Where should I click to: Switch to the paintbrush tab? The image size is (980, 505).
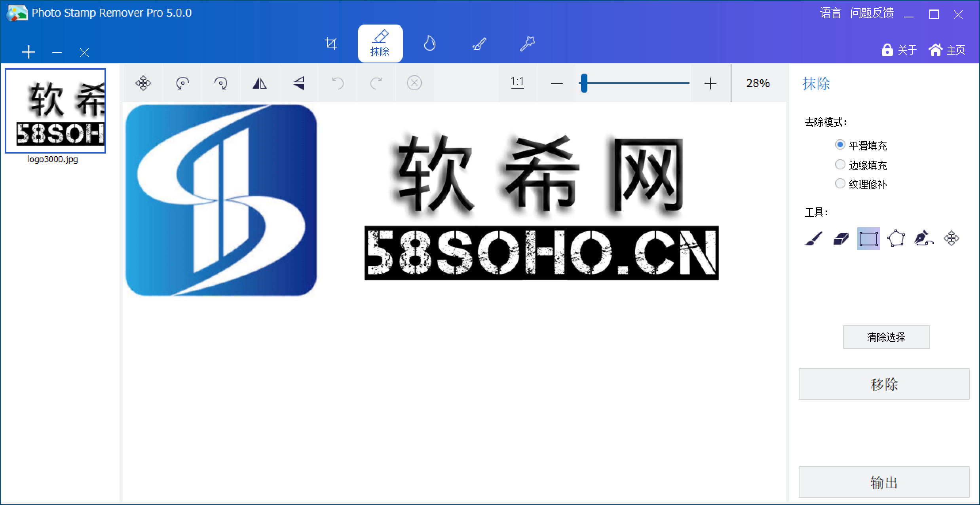(x=479, y=44)
